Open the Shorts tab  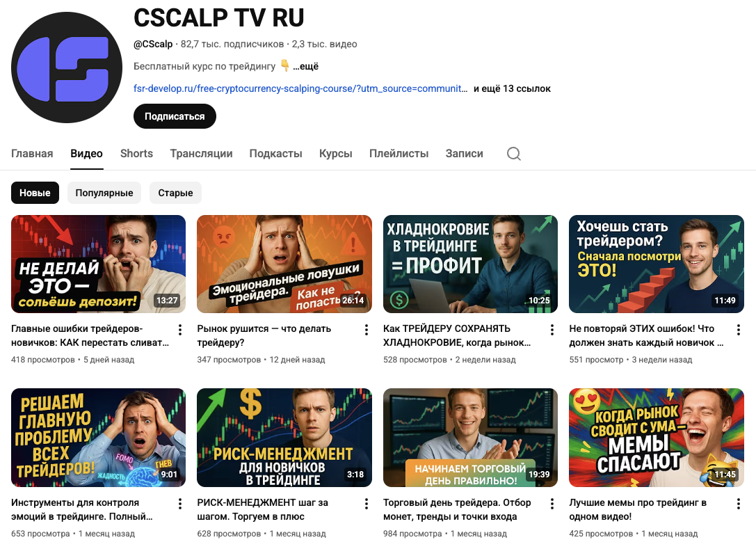click(x=136, y=153)
